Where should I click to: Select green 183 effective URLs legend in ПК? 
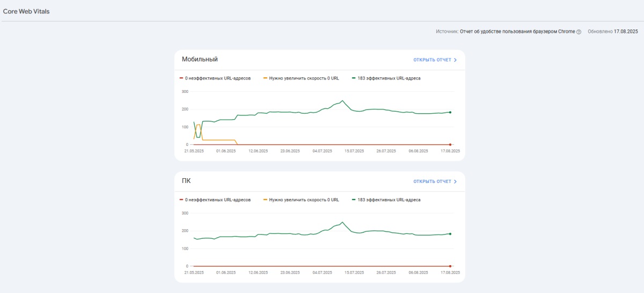386,200
